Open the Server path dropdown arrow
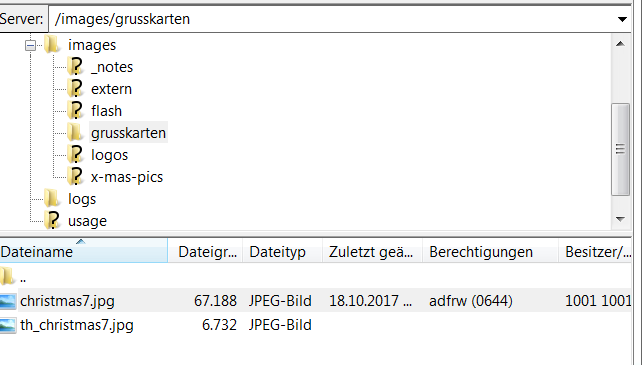The image size is (642, 365). [622, 19]
